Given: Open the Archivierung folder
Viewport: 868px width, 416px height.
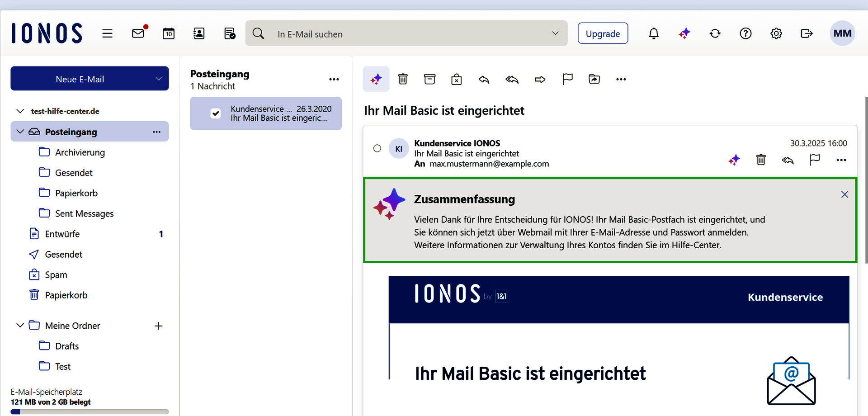Looking at the screenshot, I should tap(80, 152).
